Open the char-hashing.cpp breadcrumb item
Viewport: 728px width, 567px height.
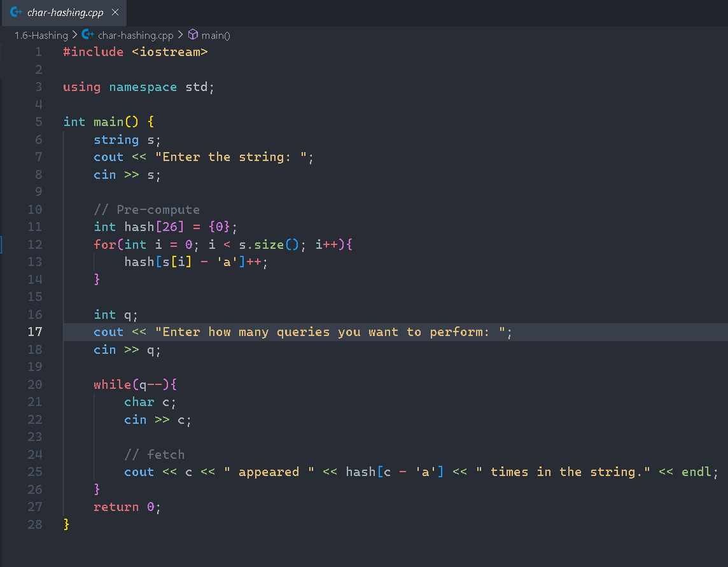coord(136,35)
